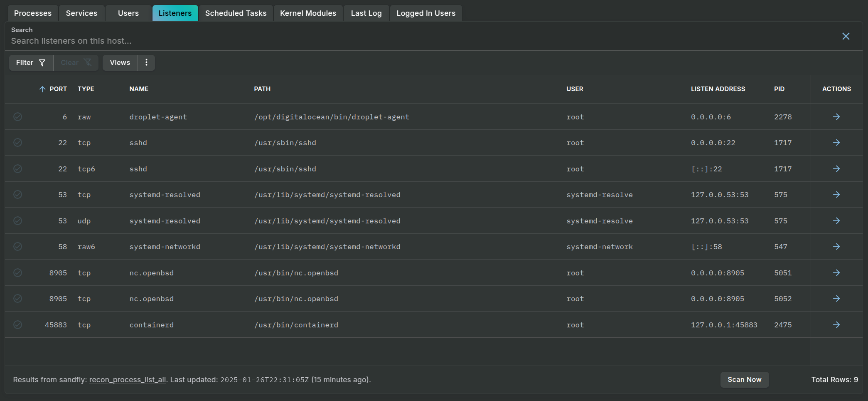Sort by the PID column header
Screen dimensions: 868x401
tap(779, 89)
